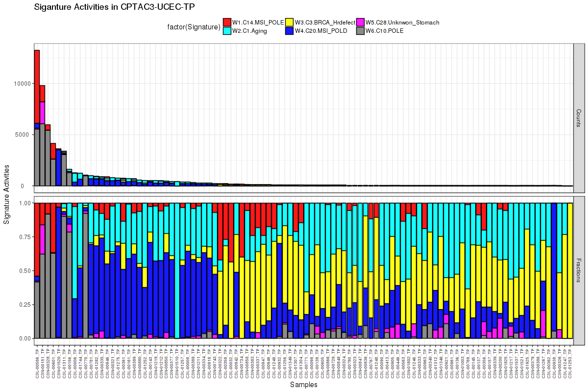Click the magenta segment of the second Counts bar
The width and height of the screenshot is (588, 392).
point(43,113)
